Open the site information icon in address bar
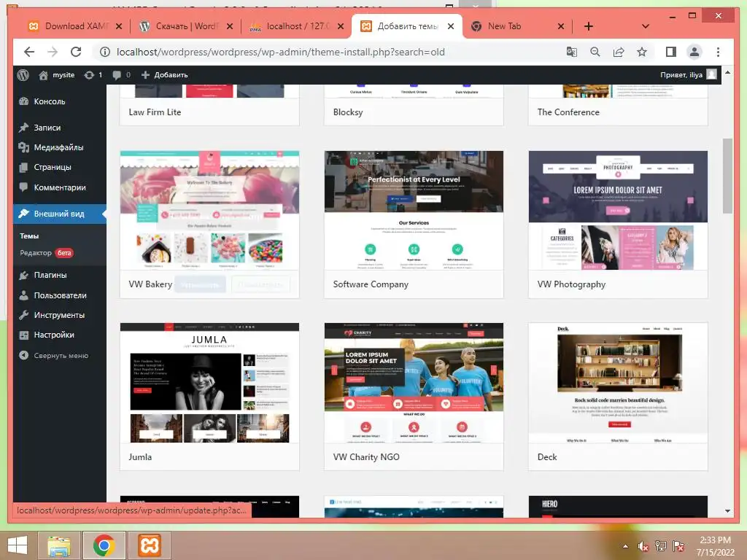 coord(104,52)
